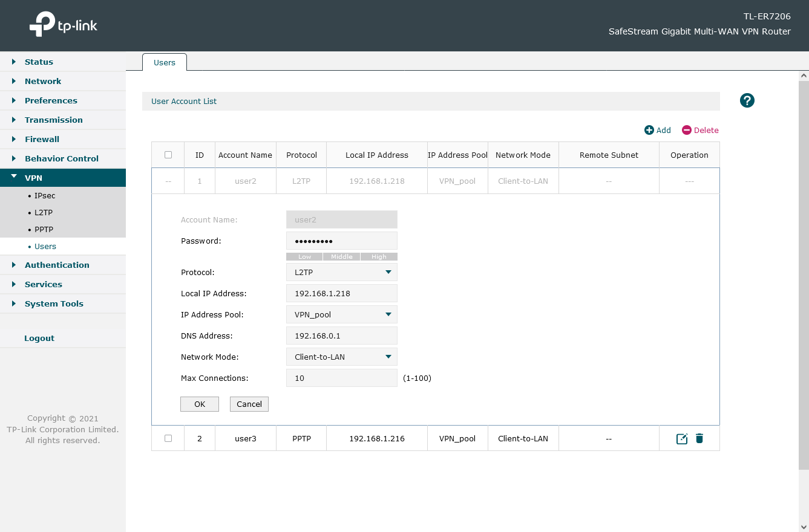Click the Max Connections input field

point(341,378)
